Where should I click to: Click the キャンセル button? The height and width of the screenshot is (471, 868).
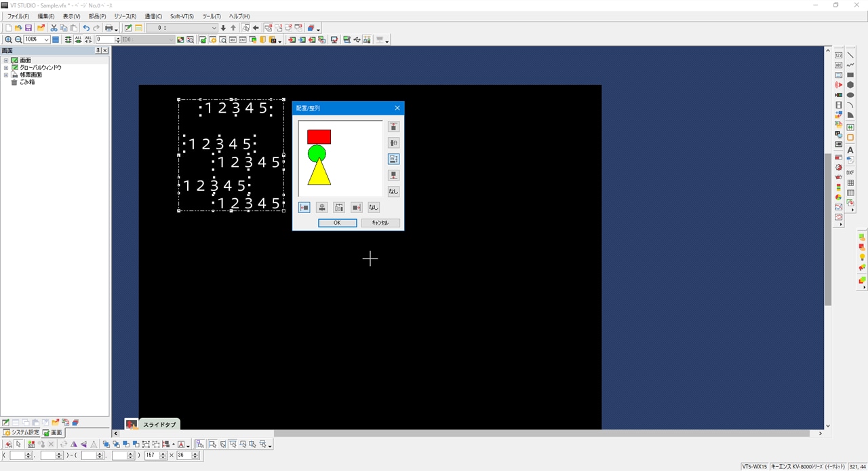[380, 223]
